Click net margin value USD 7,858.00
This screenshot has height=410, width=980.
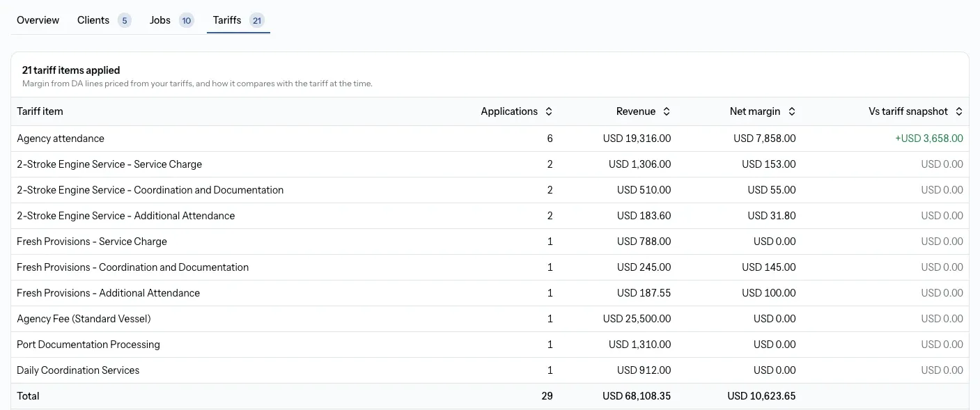[765, 139]
